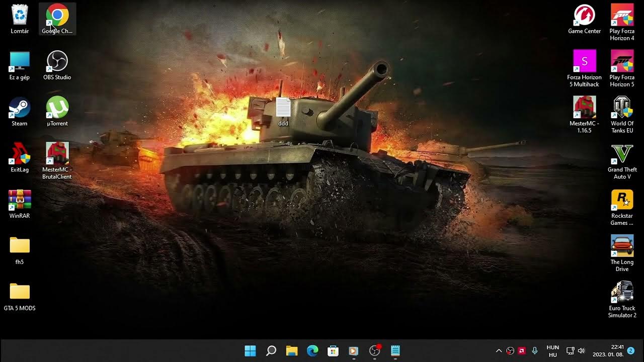Image resolution: width=644 pixels, height=362 pixels.
Task: Open File Explorer from the taskbar
Action: 292,351
